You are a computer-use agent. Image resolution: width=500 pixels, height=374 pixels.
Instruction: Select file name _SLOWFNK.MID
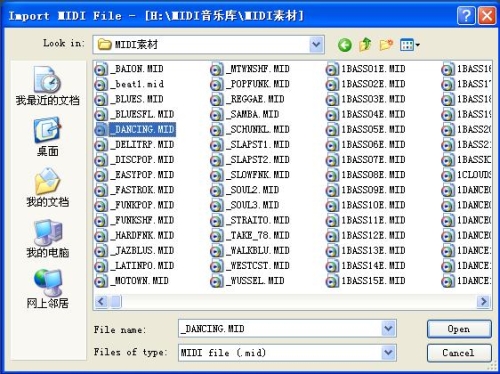(258, 175)
